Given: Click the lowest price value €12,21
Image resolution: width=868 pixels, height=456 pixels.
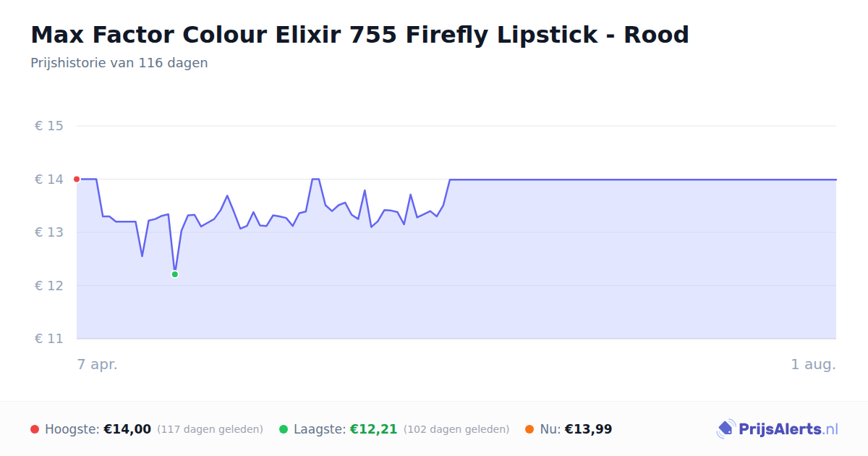Looking at the screenshot, I should click(x=374, y=429).
